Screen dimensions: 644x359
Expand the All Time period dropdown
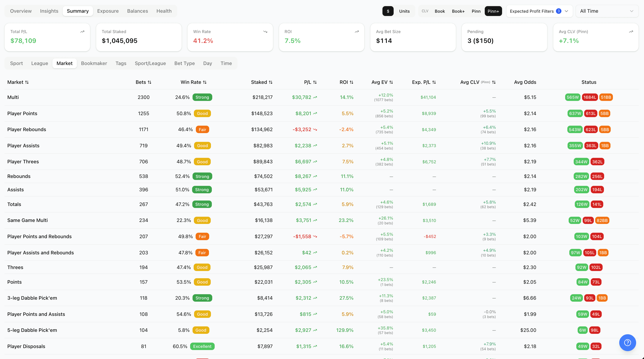[607, 11]
